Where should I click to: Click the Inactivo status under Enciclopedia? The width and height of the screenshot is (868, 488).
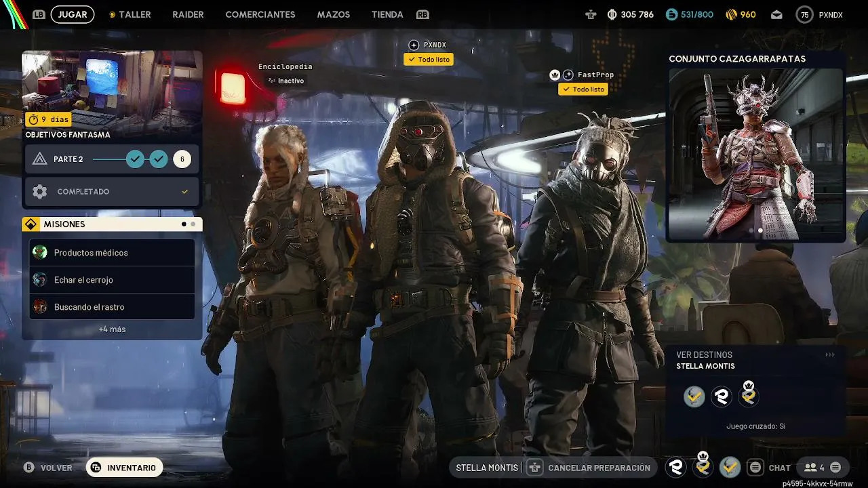pos(285,81)
